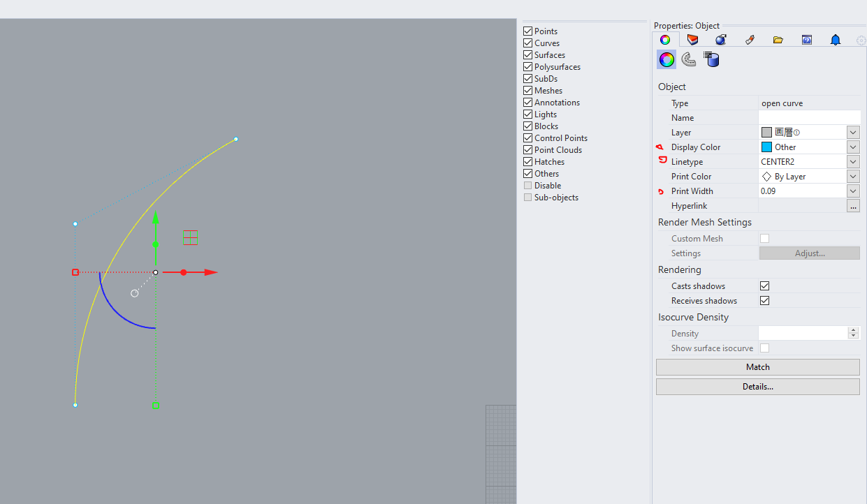Toggle the Control Points selection filter

click(527, 138)
